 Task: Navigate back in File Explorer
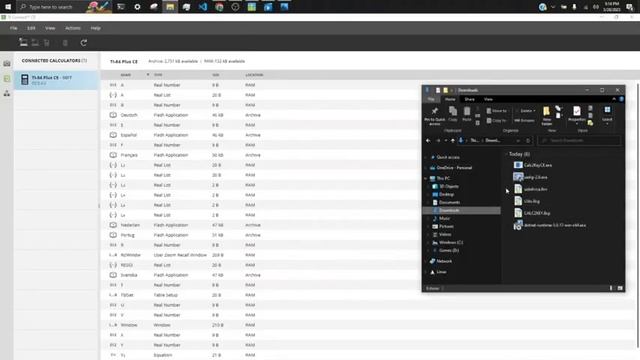tap(428, 140)
